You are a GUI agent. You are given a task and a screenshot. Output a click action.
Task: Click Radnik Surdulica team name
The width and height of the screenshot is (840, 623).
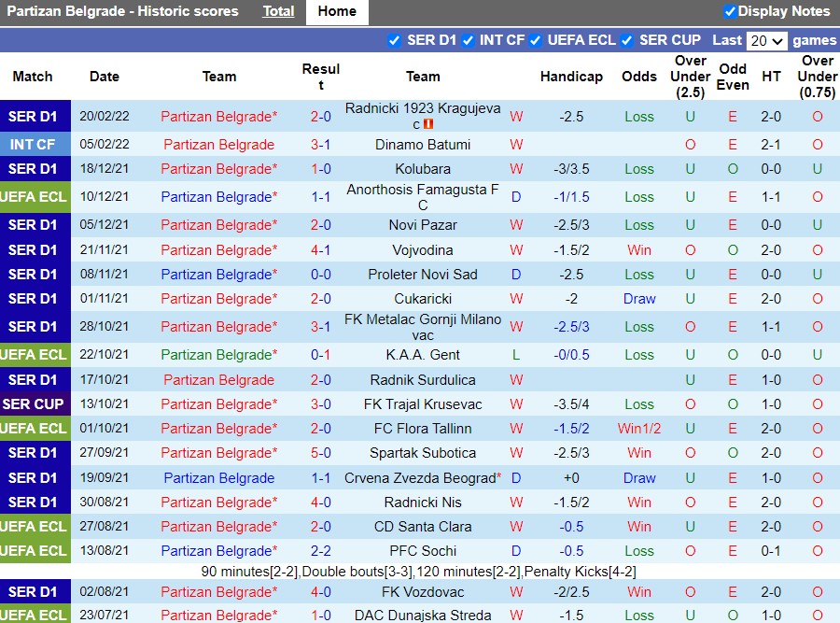(x=423, y=380)
